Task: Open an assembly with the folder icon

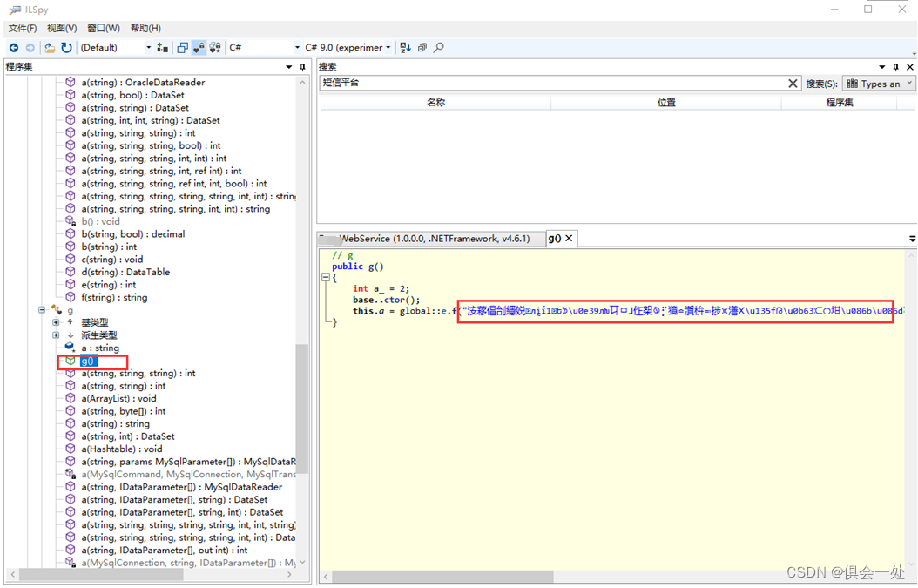Action: tap(50, 48)
